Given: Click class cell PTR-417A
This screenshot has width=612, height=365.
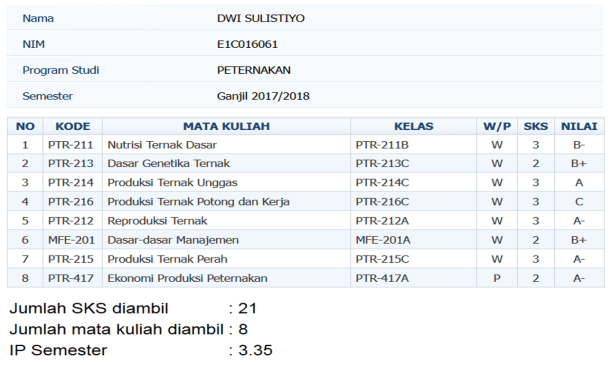Looking at the screenshot, I should click(382, 278).
